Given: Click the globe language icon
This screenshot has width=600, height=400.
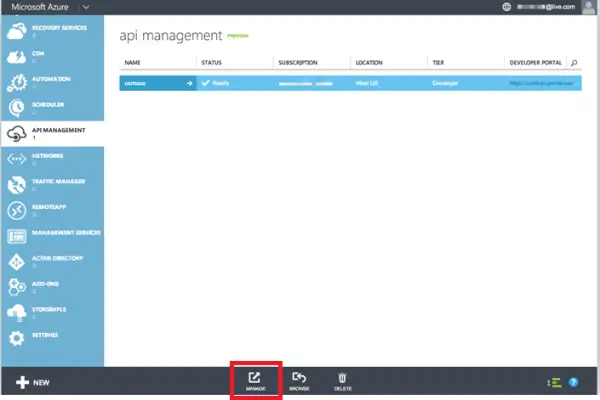Looking at the screenshot, I should click(x=506, y=7).
